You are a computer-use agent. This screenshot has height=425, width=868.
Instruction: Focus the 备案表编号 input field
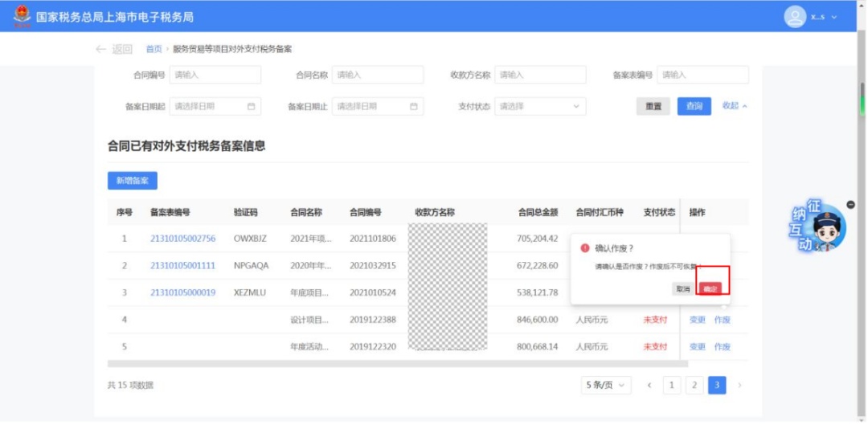pyautogui.click(x=702, y=75)
